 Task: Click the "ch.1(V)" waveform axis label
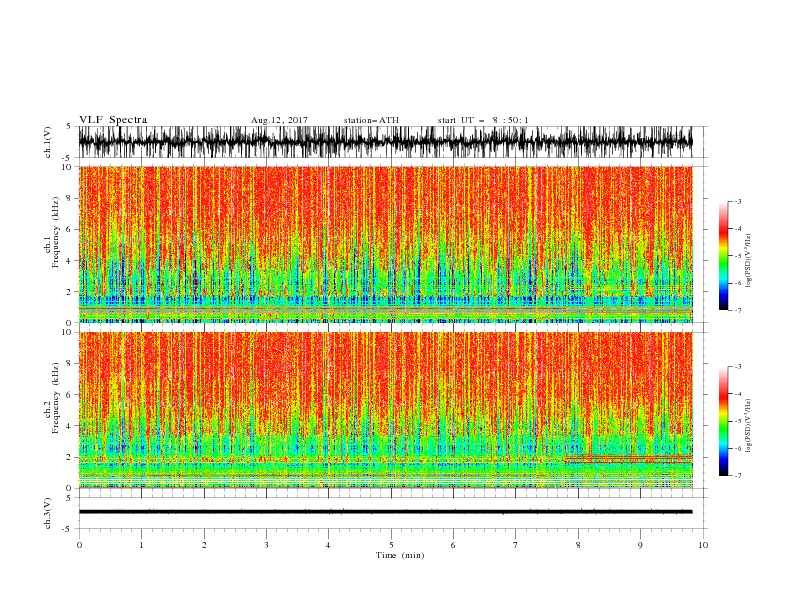click(x=48, y=142)
